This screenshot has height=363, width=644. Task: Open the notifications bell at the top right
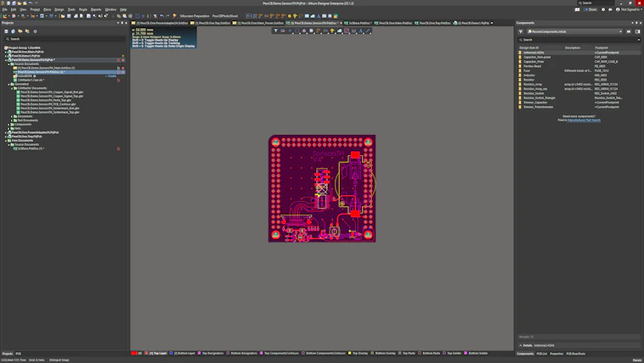click(x=610, y=9)
